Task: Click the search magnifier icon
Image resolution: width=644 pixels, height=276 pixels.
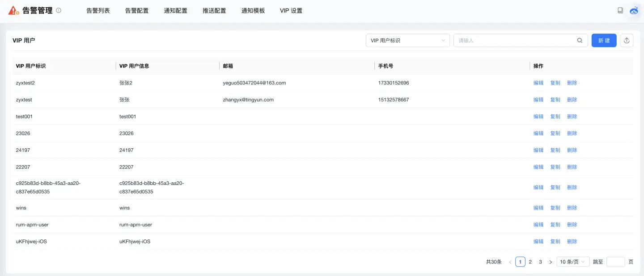Action: pyautogui.click(x=580, y=40)
